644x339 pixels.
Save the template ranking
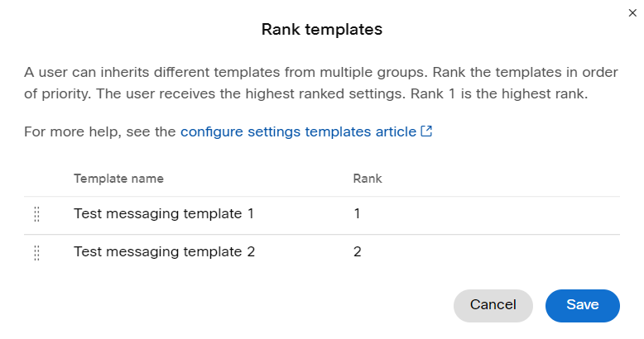pyautogui.click(x=583, y=305)
